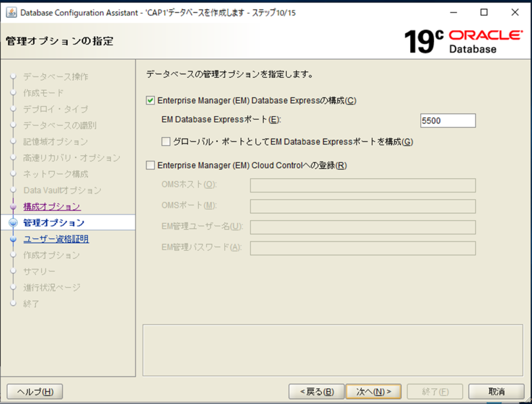
Task: Open the 構成オプション step link
Action: tap(52, 207)
